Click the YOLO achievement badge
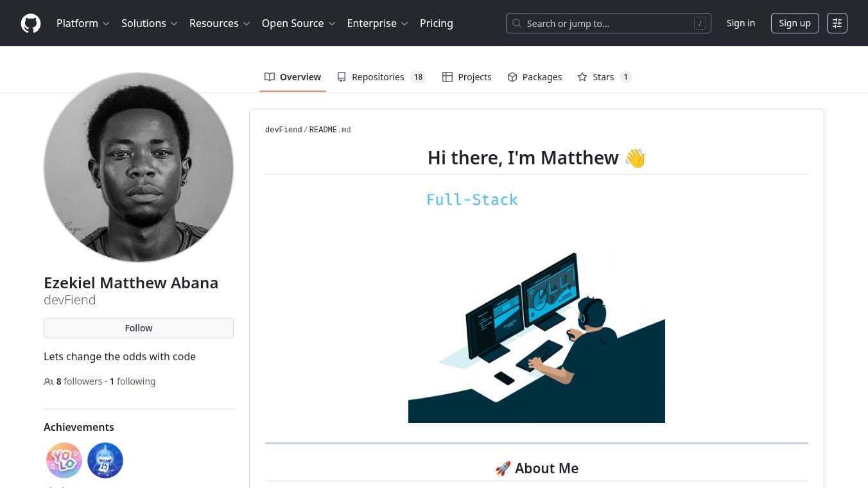The image size is (868, 488). pos(64,460)
